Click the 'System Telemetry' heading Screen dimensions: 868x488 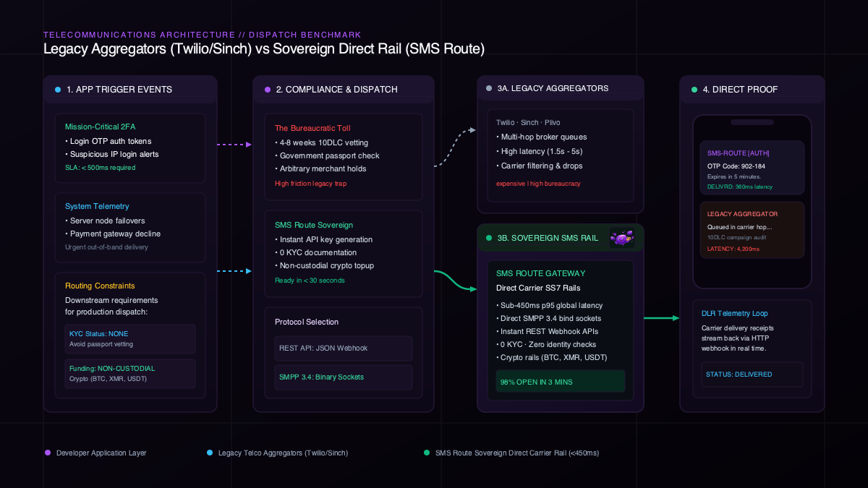point(95,206)
